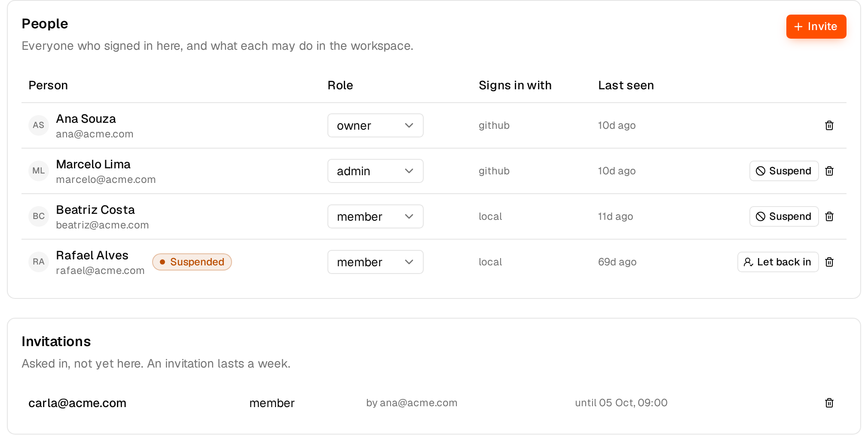Click 'until 05 Oct, 09:00' expiry text
The width and height of the screenshot is (868, 438).
(x=621, y=403)
